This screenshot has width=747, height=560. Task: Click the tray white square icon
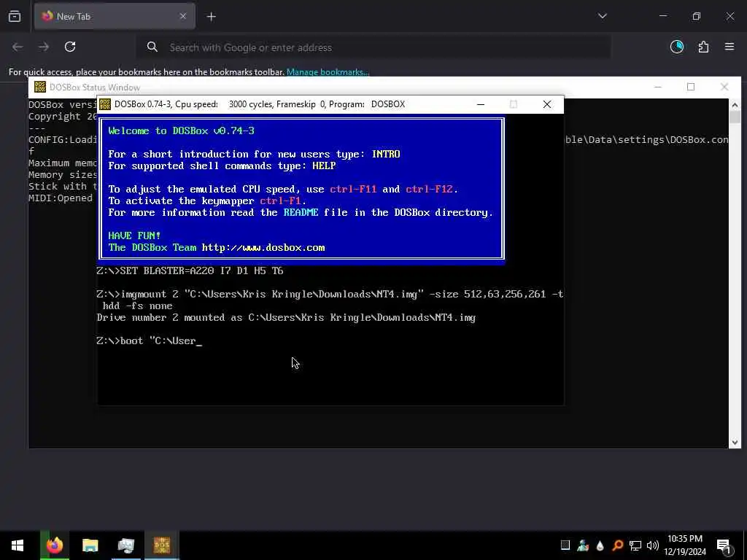pos(565,545)
